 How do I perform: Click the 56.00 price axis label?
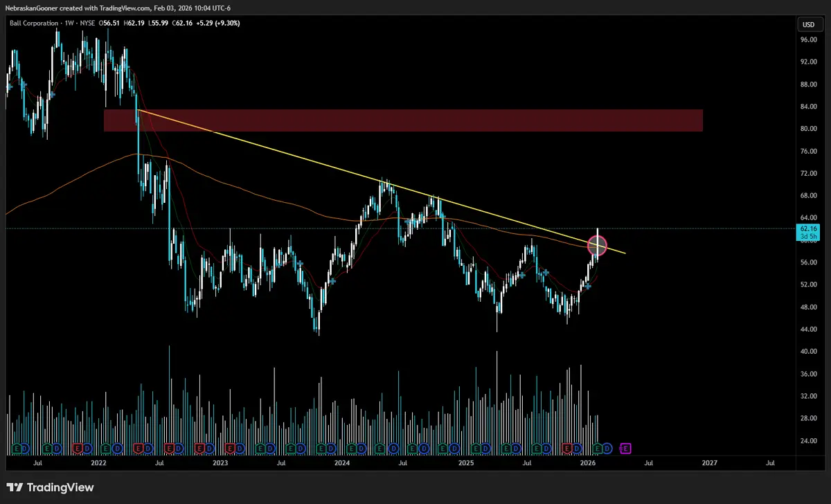pyautogui.click(x=809, y=262)
